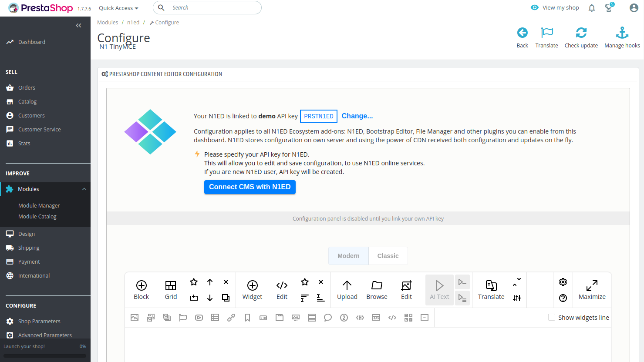Click the Block add button in editor toolbar
644x362 pixels.
(141, 290)
